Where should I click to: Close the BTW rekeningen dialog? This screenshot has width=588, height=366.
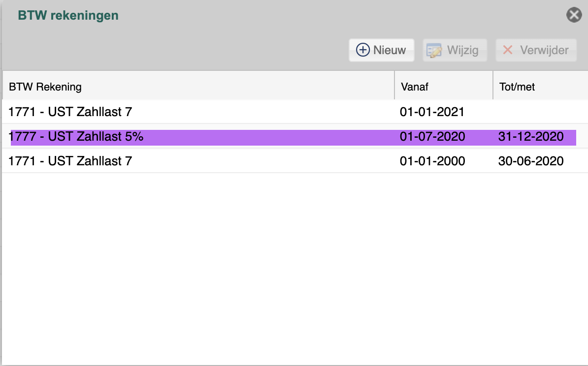(574, 15)
